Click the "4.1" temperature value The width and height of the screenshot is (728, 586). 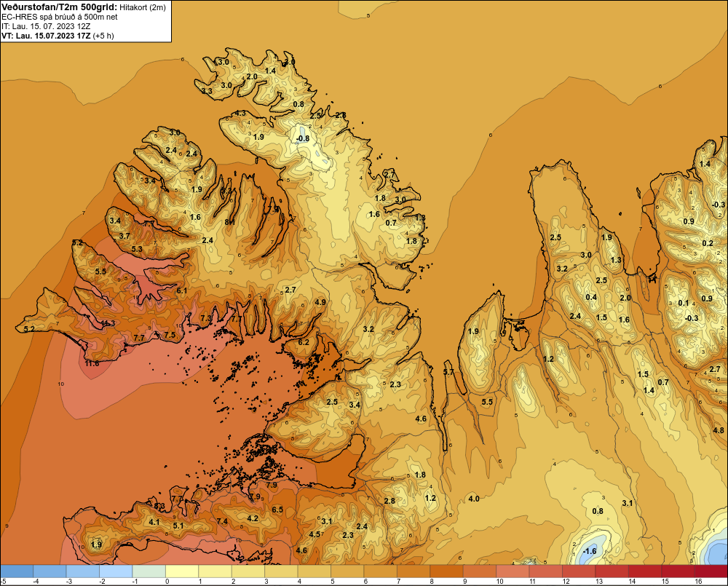[154, 522]
